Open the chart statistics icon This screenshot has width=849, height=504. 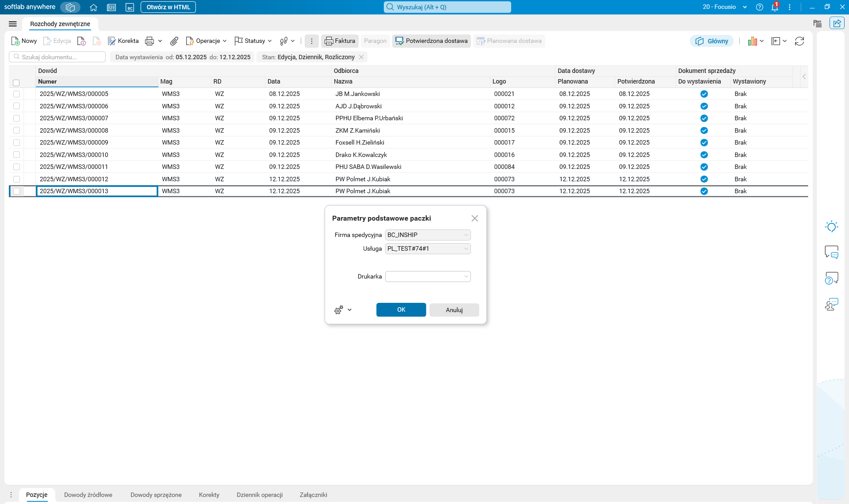point(752,41)
